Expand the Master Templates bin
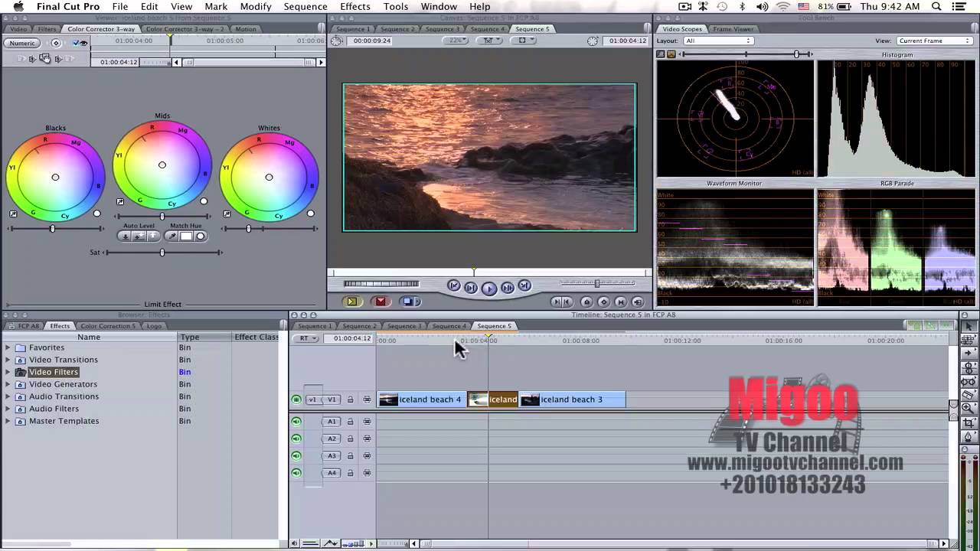980x551 pixels. coord(8,421)
